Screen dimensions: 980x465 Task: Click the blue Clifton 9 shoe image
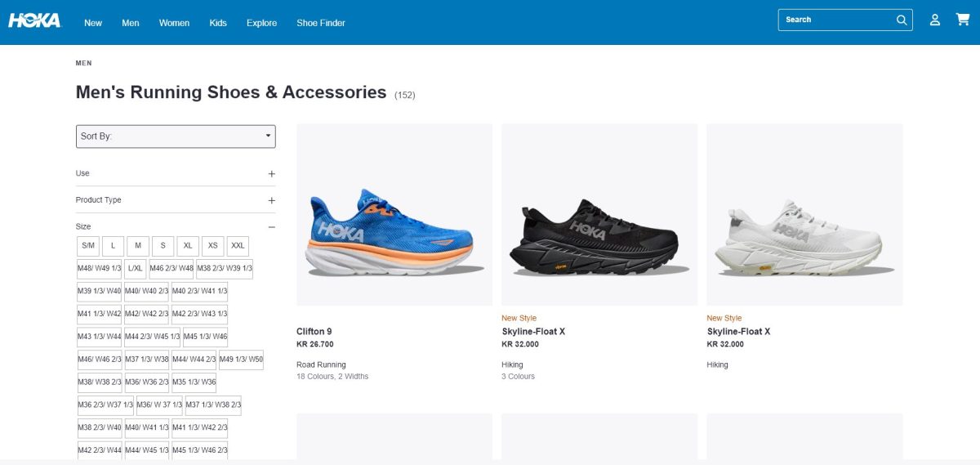pos(394,233)
